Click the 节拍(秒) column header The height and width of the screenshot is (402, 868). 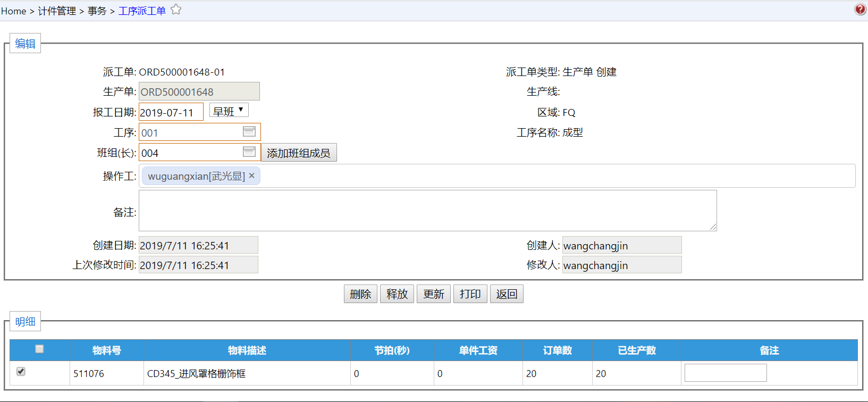tap(392, 350)
